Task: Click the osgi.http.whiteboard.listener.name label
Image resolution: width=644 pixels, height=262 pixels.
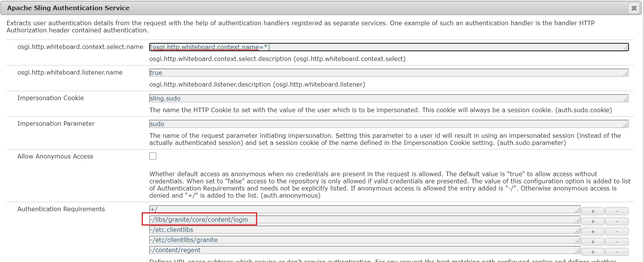Action: [70, 72]
